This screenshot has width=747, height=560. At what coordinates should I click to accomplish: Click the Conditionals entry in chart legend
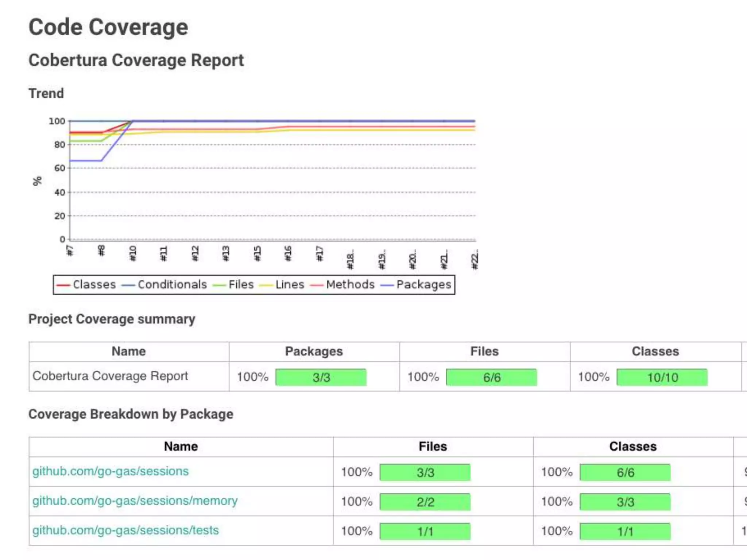coord(172,284)
